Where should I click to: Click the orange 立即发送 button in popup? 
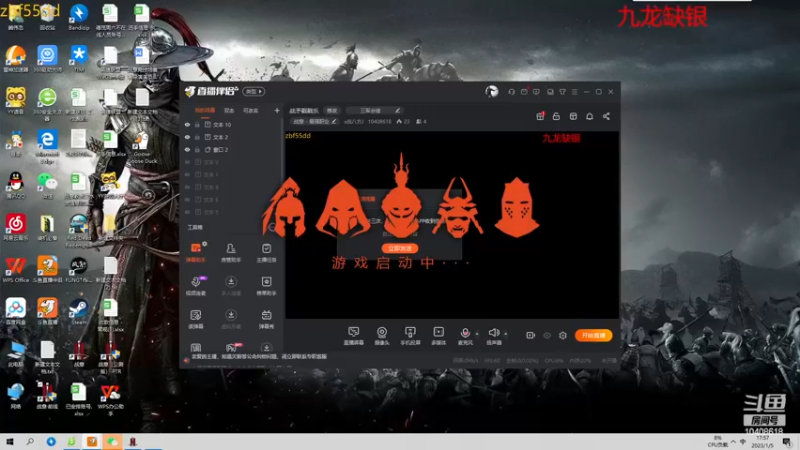[400, 248]
